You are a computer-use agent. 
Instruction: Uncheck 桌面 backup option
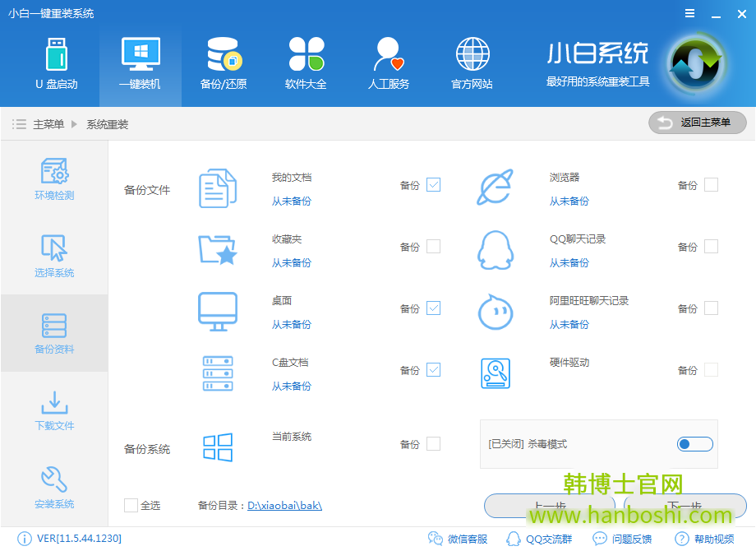(433, 308)
